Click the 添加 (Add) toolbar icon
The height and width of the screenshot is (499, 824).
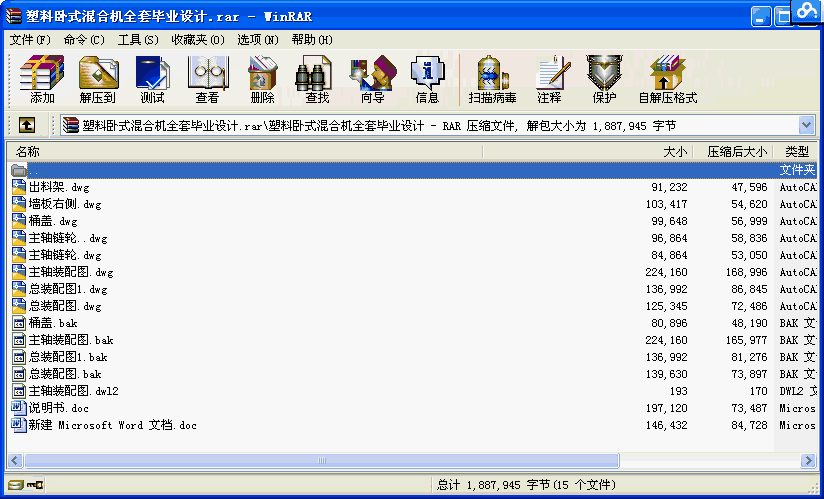point(42,79)
